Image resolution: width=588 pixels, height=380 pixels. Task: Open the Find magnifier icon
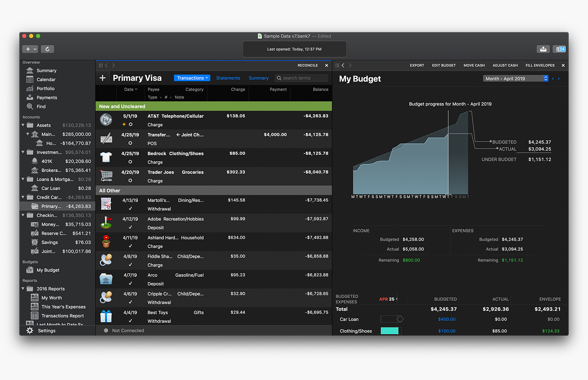(30, 107)
